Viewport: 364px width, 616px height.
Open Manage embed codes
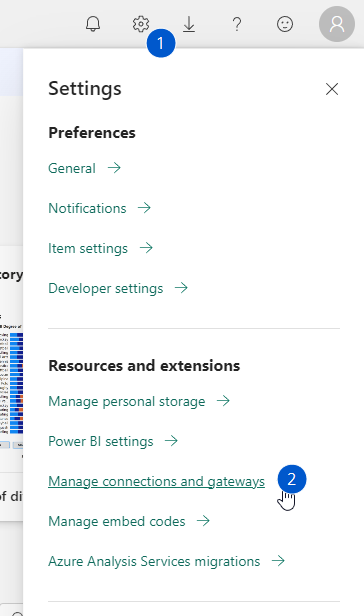click(x=117, y=521)
